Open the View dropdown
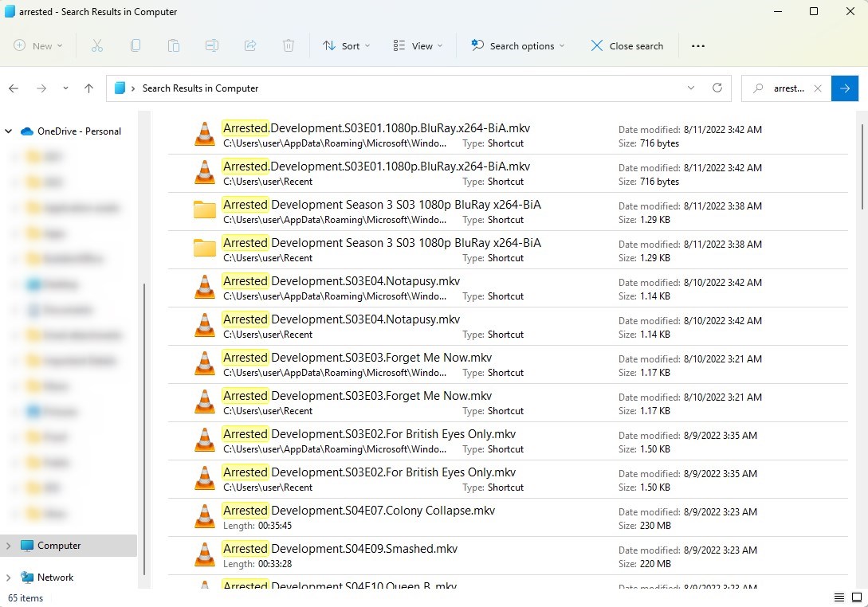The image size is (868, 607). (x=418, y=45)
